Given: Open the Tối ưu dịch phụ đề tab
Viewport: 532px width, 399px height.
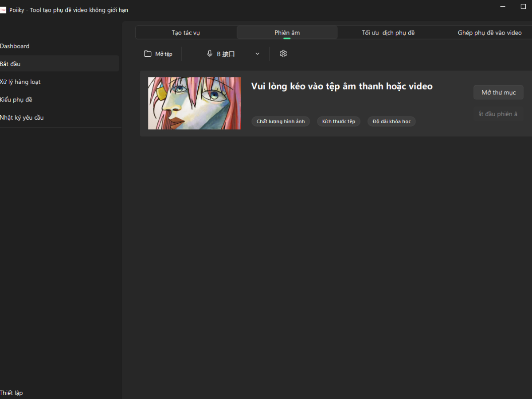Looking at the screenshot, I should (x=388, y=33).
